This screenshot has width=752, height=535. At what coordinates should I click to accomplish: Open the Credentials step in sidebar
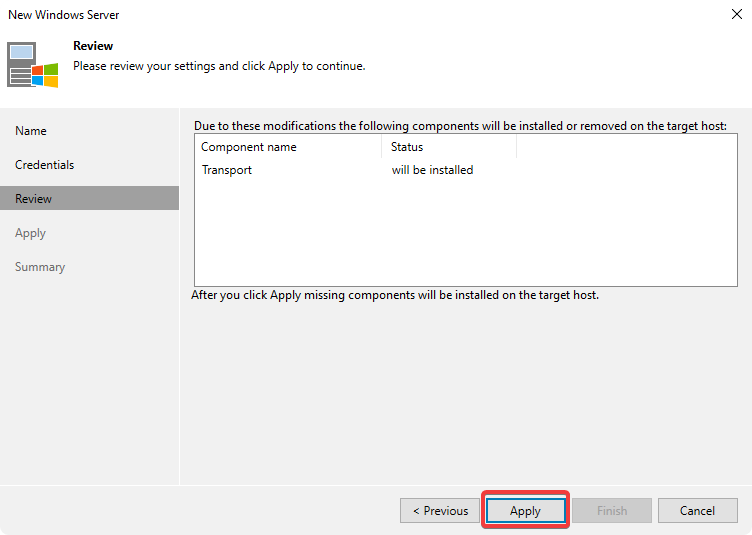[45, 165]
